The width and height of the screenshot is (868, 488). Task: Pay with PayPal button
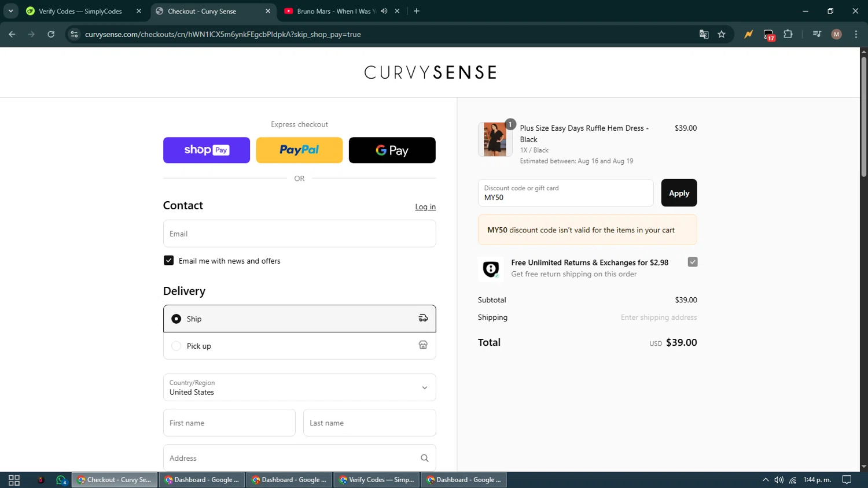click(x=299, y=150)
